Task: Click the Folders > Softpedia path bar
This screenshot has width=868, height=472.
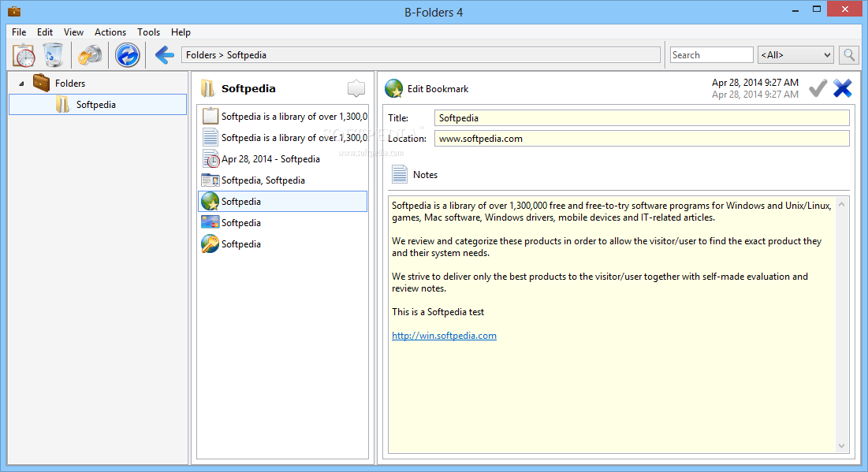Action: point(421,55)
